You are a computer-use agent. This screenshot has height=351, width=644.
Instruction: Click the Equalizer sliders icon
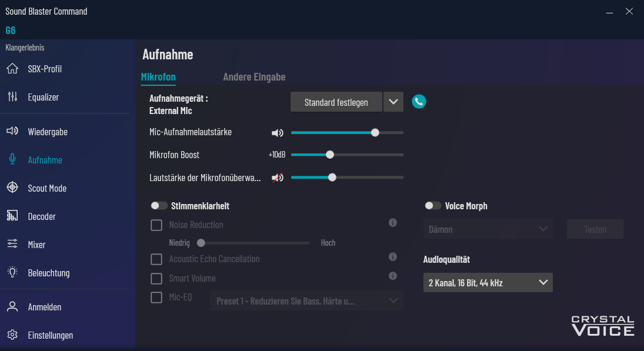(x=12, y=97)
